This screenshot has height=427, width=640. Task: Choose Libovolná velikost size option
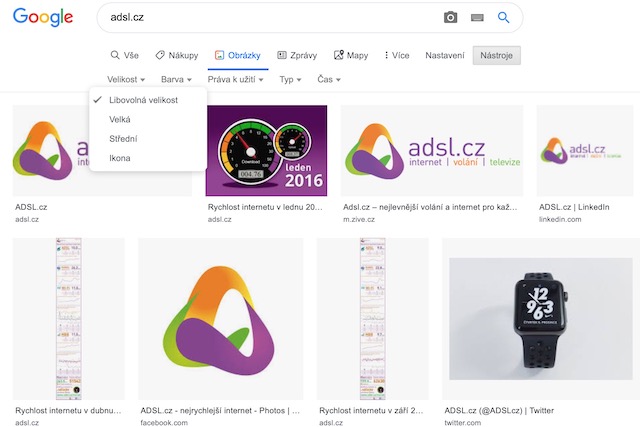pyautogui.click(x=148, y=100)
